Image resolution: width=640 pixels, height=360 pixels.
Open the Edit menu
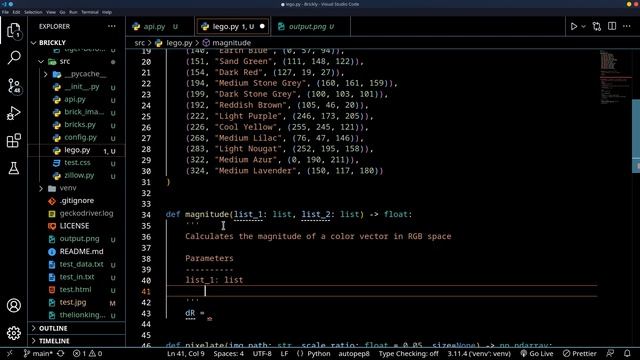[x=16, y=12]
